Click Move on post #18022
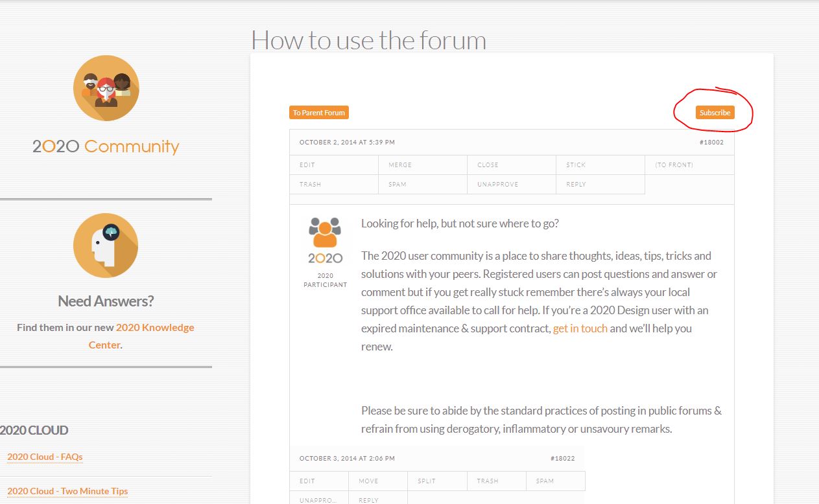This screenshot has width=819, height=504. [x=368, y=481]
